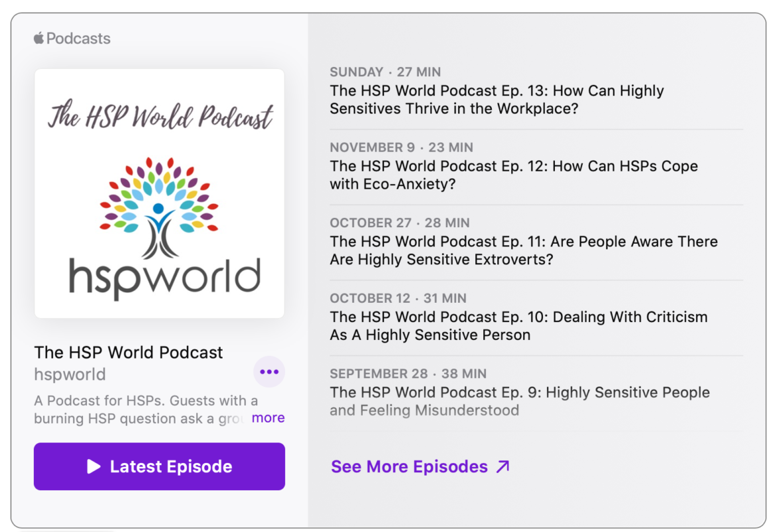Click the 'OCTOBER 27 · 28 MIN' label

[399, 222]
